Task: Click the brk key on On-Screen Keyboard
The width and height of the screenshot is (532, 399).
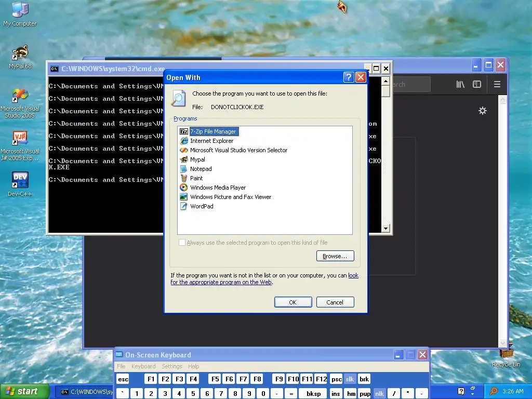Action: click(x=364, y=379)
